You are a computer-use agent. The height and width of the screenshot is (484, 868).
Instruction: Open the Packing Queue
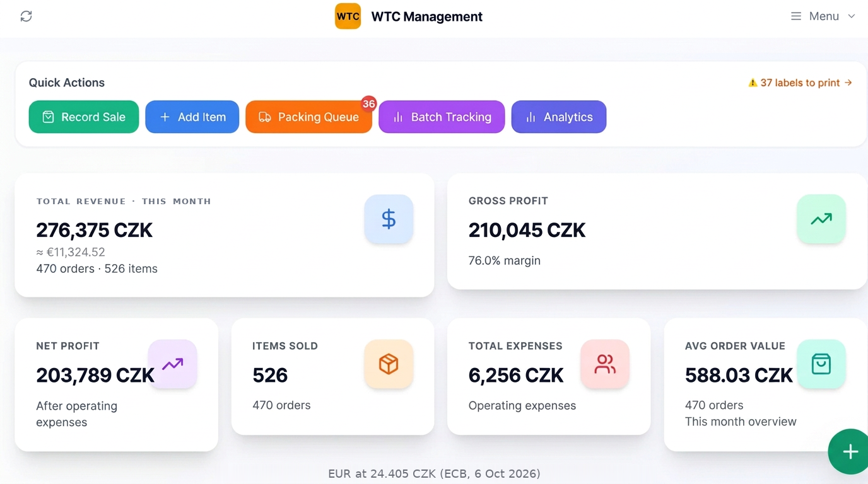pyautogui.click(x=308, y=117)
